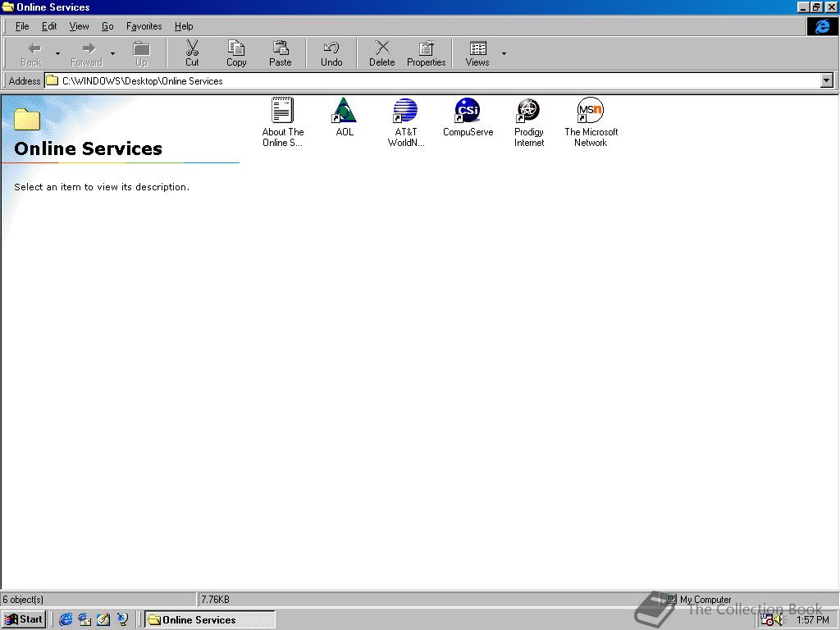Click the Task Scheduler tray icon
This screenshot has width=840, height=630.
(767, 620)
